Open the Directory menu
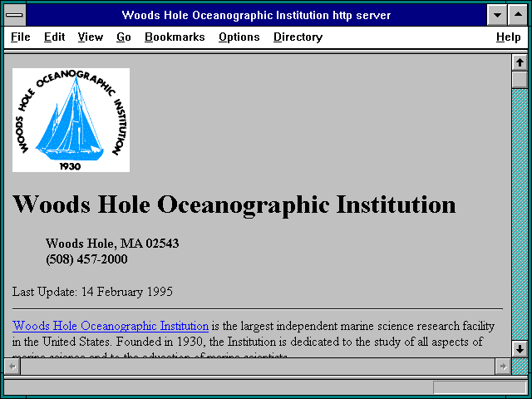The width and height of the screenshot is (532, 399). click(298, 37)
